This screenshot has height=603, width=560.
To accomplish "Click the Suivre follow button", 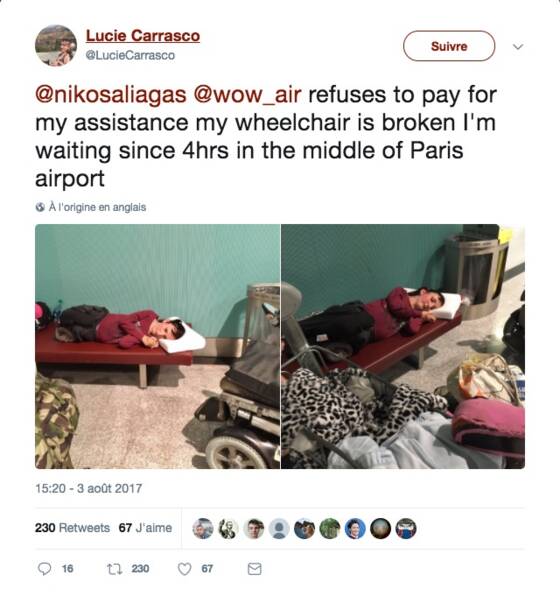I will point(449,46).
